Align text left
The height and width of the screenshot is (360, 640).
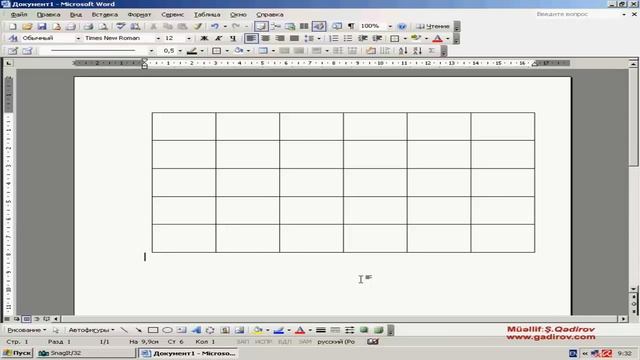point(251,38)
